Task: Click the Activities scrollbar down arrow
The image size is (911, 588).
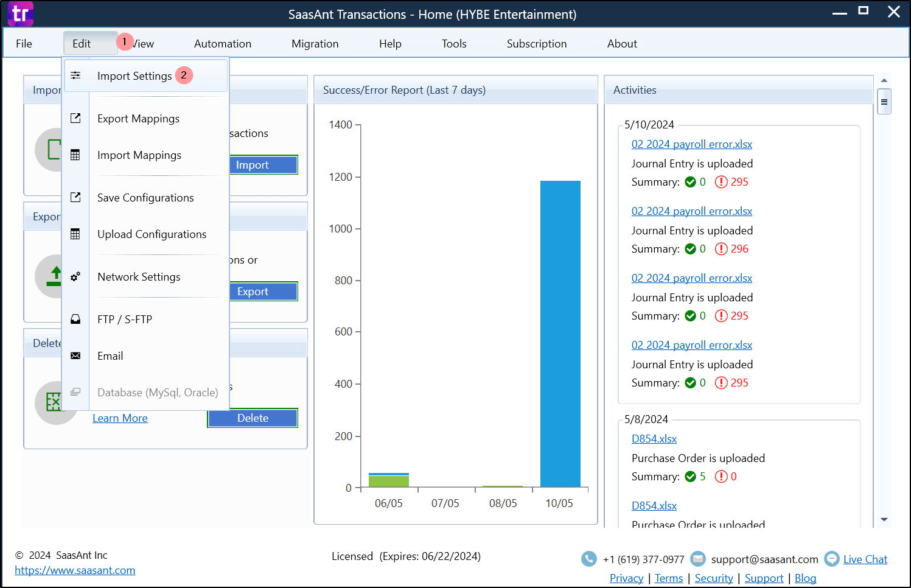Action: pyautogui.click(x=884, y=519)
